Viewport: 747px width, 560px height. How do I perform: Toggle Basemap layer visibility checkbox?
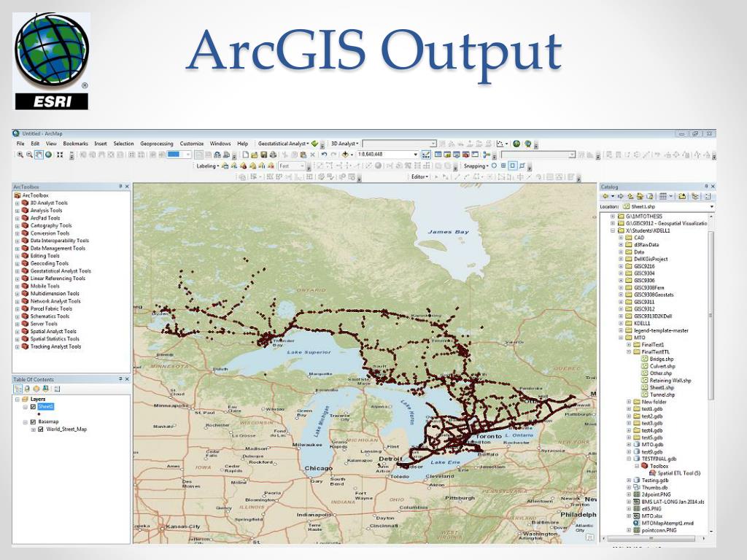point(33,422)
